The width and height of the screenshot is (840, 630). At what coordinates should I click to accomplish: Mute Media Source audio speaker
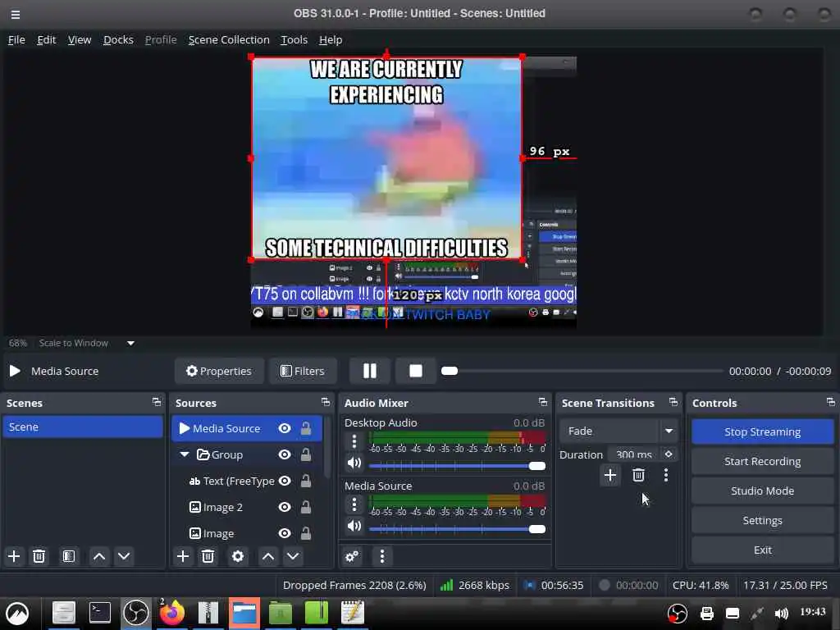[x=354, y=526]
